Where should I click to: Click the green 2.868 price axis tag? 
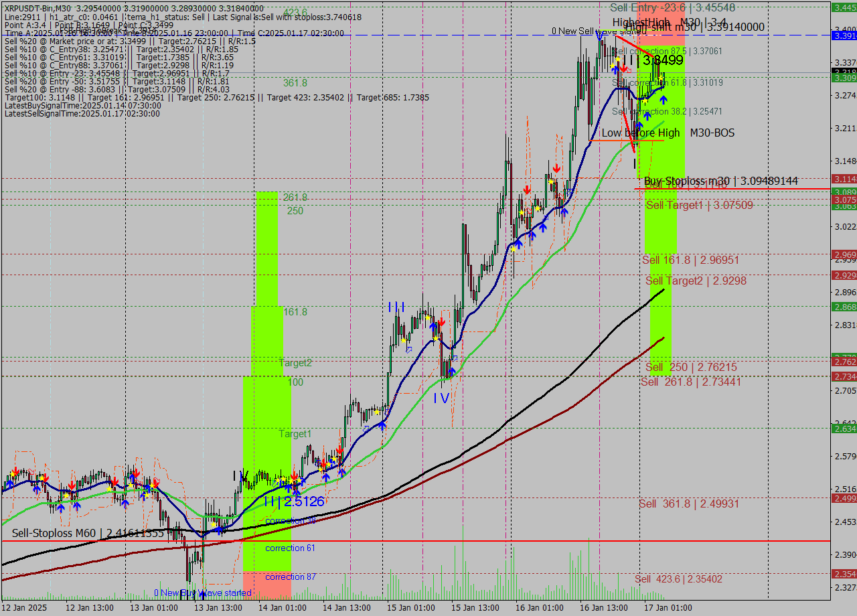tap(844, 307)
